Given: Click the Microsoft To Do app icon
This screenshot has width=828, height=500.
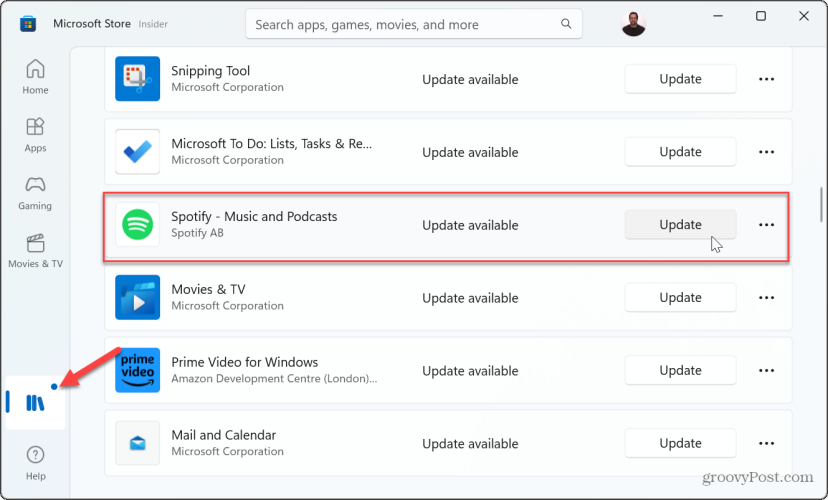Looking at the screenshot, I should pyautogui.click(x=137, y=152).
